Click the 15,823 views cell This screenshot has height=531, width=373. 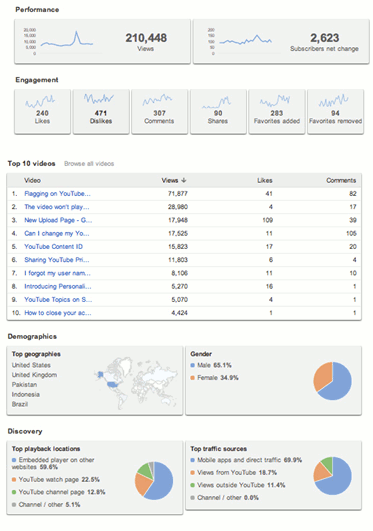[178, 247]
